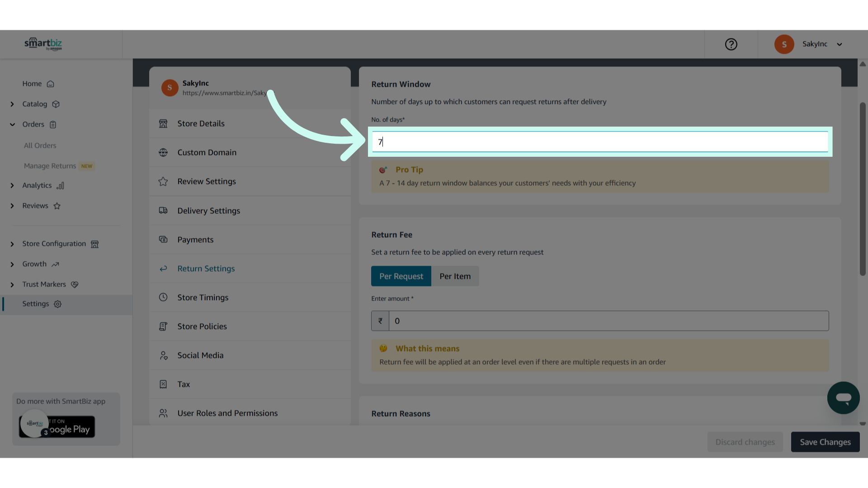
Task: Go to Store Details settings
Action: (250, 123)
